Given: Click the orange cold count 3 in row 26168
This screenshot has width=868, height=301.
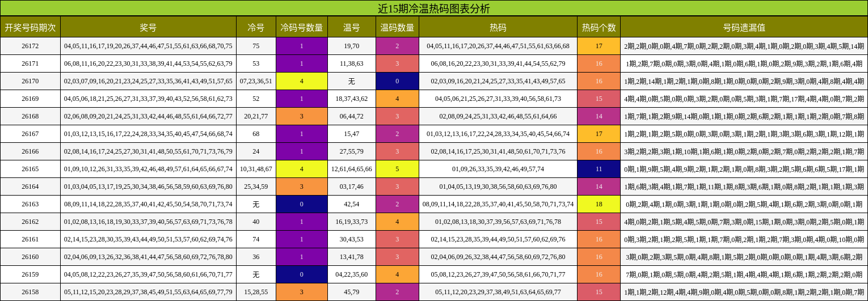Looking at the screenshot, I should tap(301, 116).
